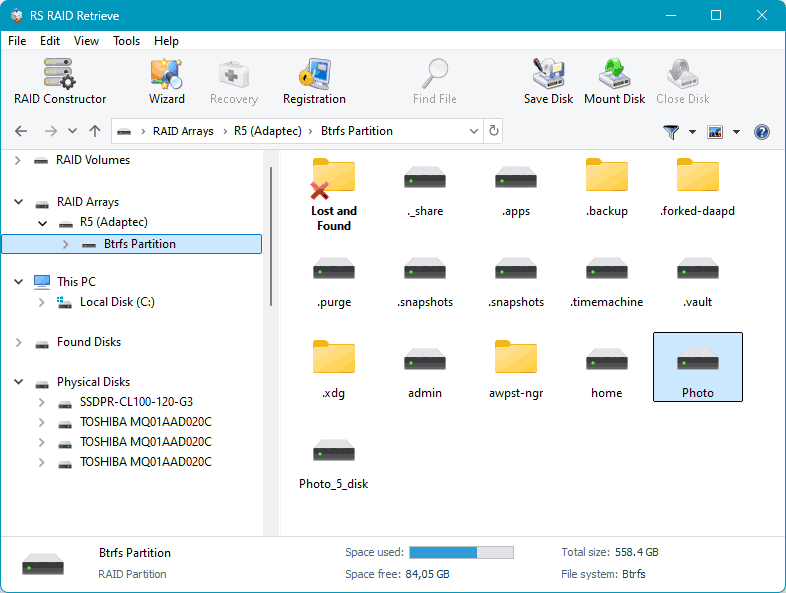Expand the Found Disks tree node
The image size is (786, 593).
point(19,342)
